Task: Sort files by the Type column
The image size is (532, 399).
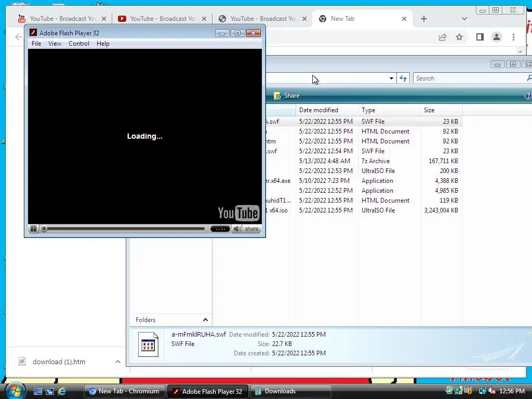Action: (389, 110)
